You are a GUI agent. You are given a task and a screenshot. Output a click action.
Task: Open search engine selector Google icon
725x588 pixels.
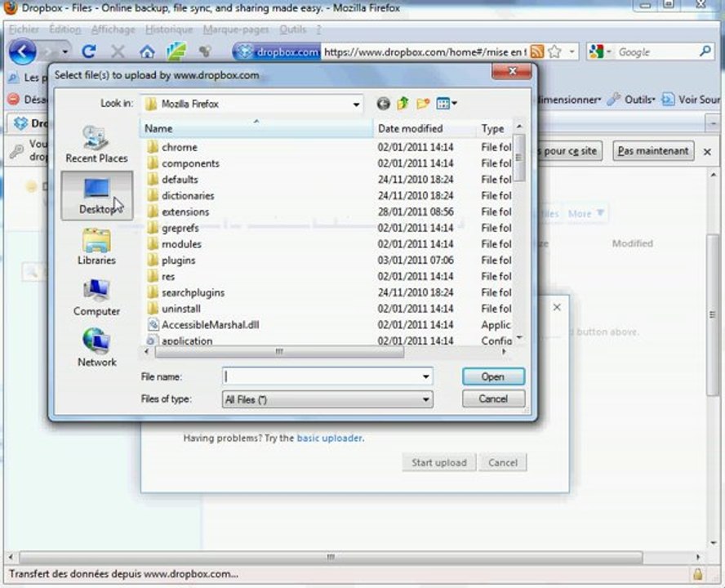[x=597, y=51]
